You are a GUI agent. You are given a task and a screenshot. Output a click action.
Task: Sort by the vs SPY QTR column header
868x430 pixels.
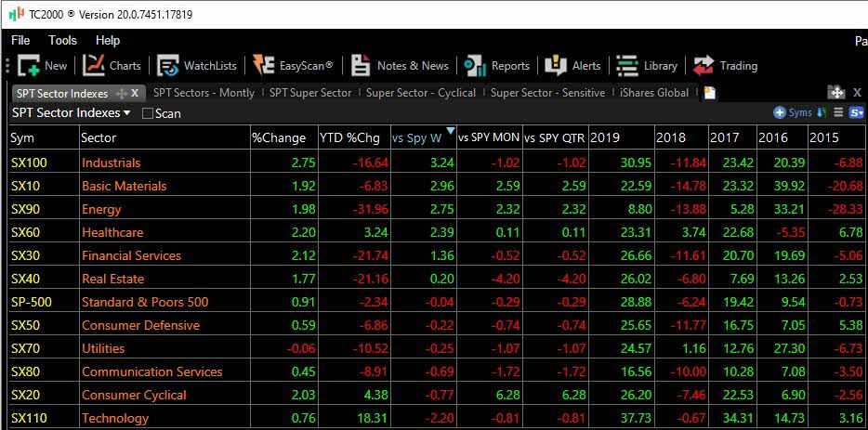click(555, 137)
